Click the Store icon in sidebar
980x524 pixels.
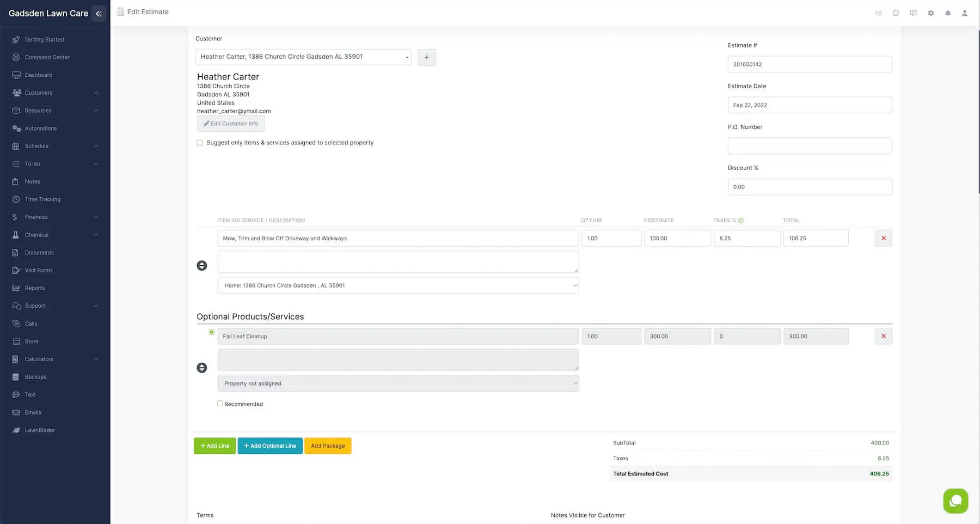16,342
